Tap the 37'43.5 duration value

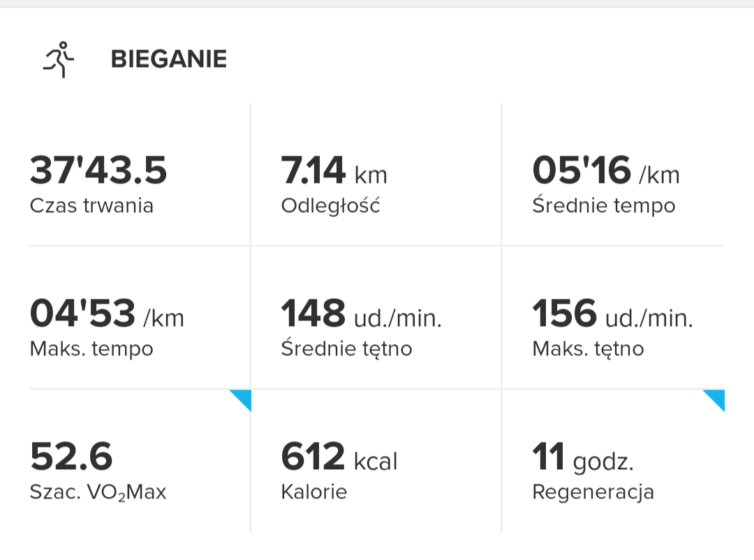pos(98,170)
